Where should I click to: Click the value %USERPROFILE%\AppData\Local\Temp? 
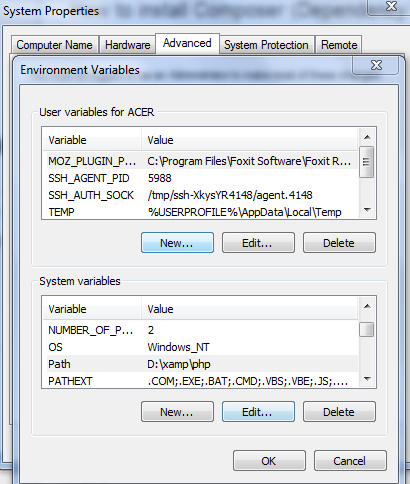(245, 212)
